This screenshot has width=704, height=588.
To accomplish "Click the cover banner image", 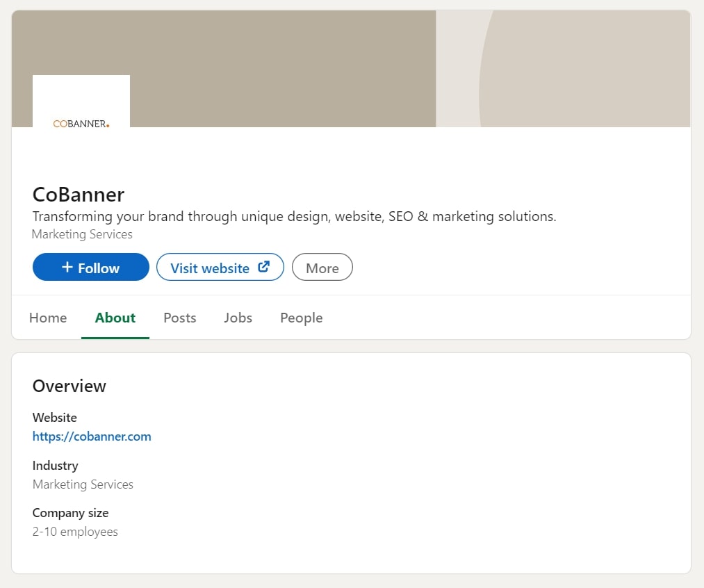I will pyautogui.click(x=351, y=69).
